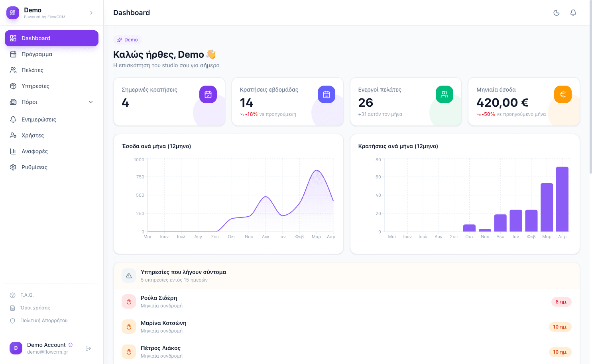The image size is (592, 364).
Task: Open notifications bell in the header
Action: click(x=573, y=13)
